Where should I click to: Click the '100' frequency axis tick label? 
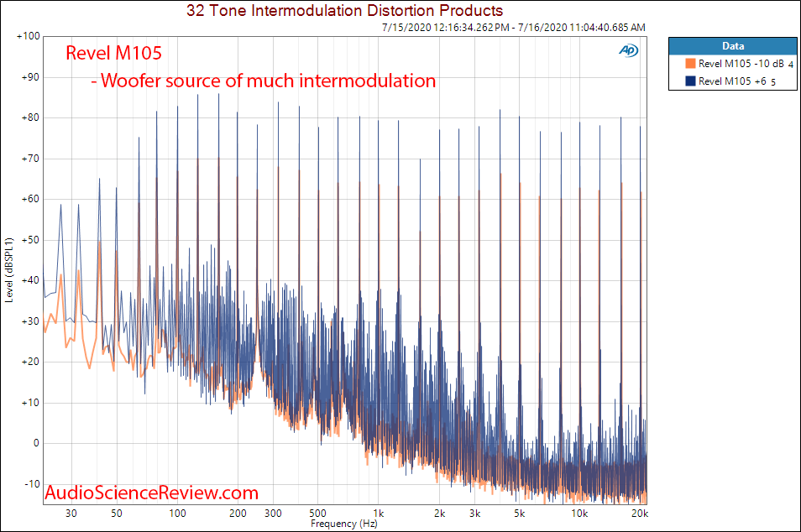point(177,514)
